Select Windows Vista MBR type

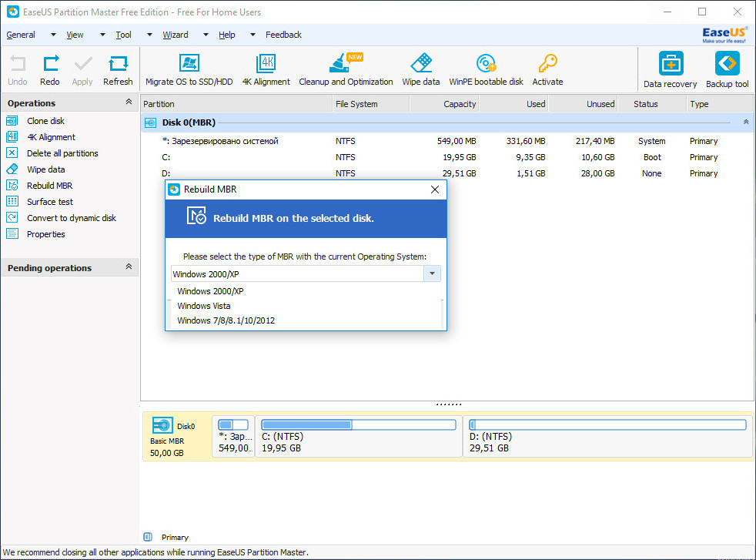pos(306,306)
